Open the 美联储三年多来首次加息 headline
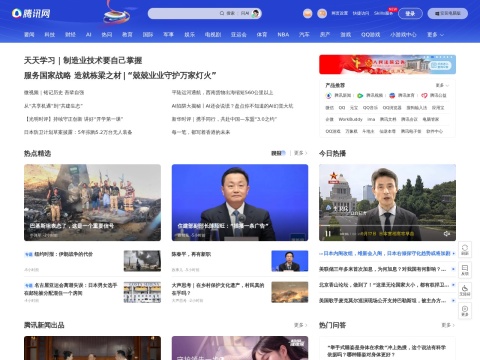 click(382, 269)
